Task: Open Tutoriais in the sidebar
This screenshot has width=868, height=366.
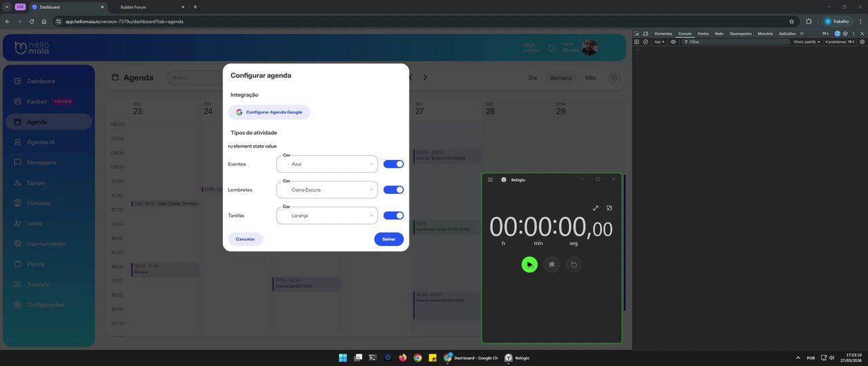Action: (x=49, y=285)
